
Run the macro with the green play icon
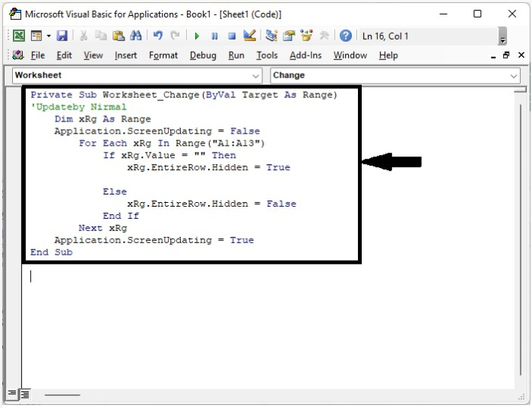click(x=197, y=36)
